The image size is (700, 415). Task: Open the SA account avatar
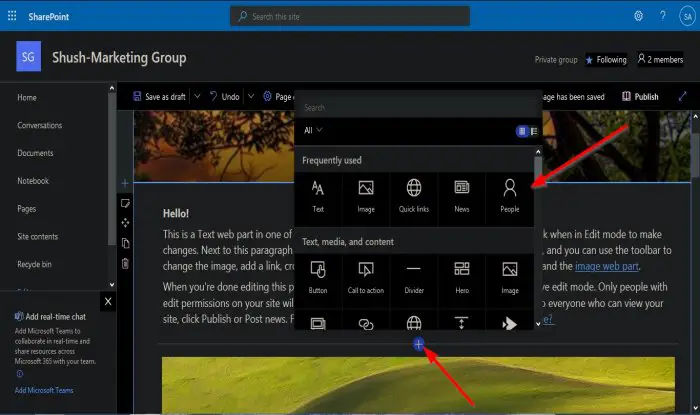click(688, 17)
